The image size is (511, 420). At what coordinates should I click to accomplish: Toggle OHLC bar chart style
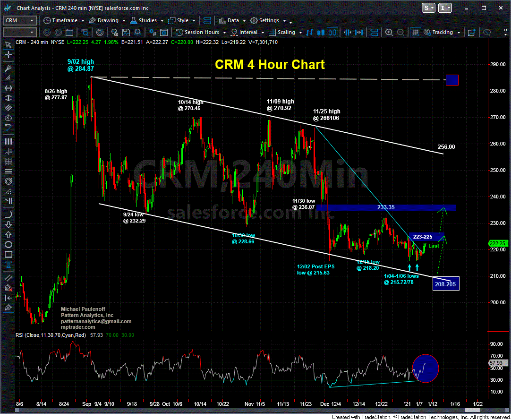point(310,32)
